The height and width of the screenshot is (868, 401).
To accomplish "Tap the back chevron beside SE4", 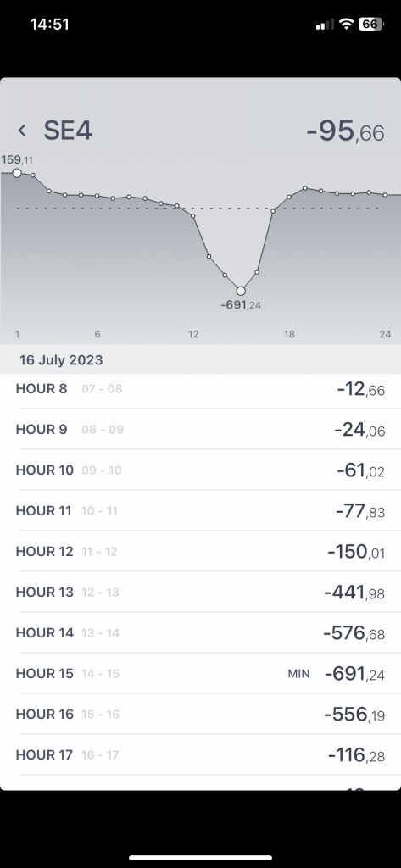I will point(21,131).
